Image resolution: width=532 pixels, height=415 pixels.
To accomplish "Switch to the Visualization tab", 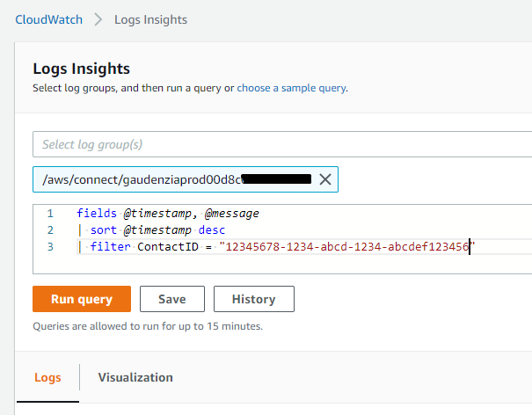I will [x=135, y=377].
